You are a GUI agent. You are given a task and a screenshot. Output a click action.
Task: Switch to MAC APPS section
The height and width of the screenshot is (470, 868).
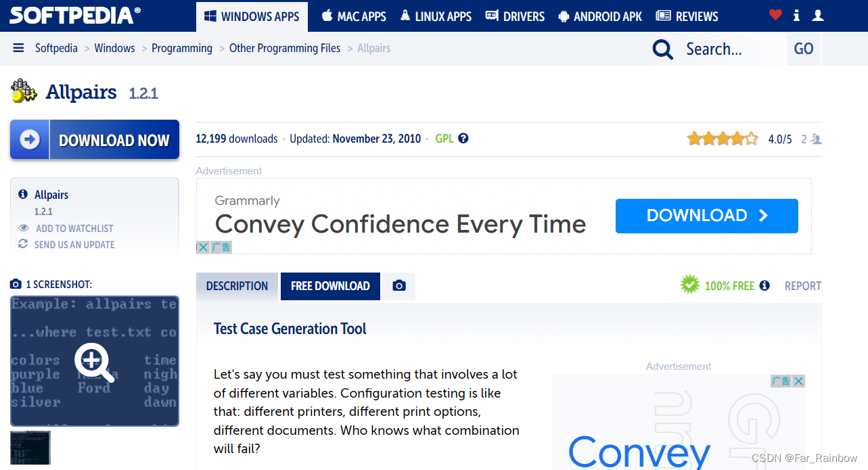tap(354, 16)
